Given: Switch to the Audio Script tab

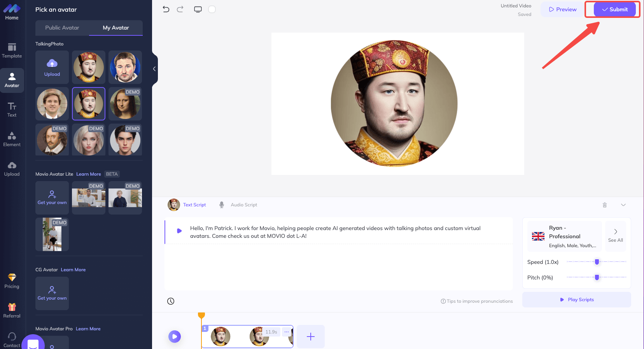Looking at the screenshot, I should (x=244, y=205).
